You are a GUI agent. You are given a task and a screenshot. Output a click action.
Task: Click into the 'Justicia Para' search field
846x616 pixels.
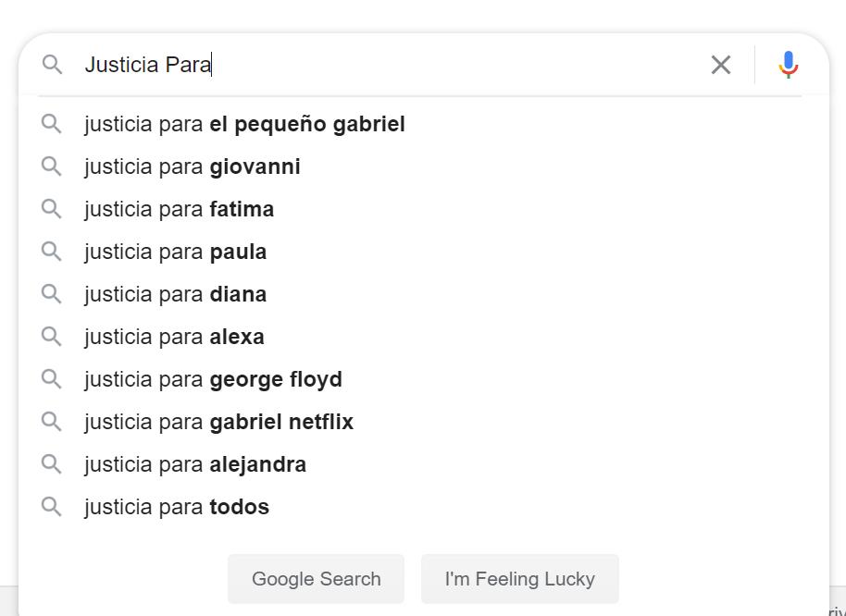click(x=389, y=65)
